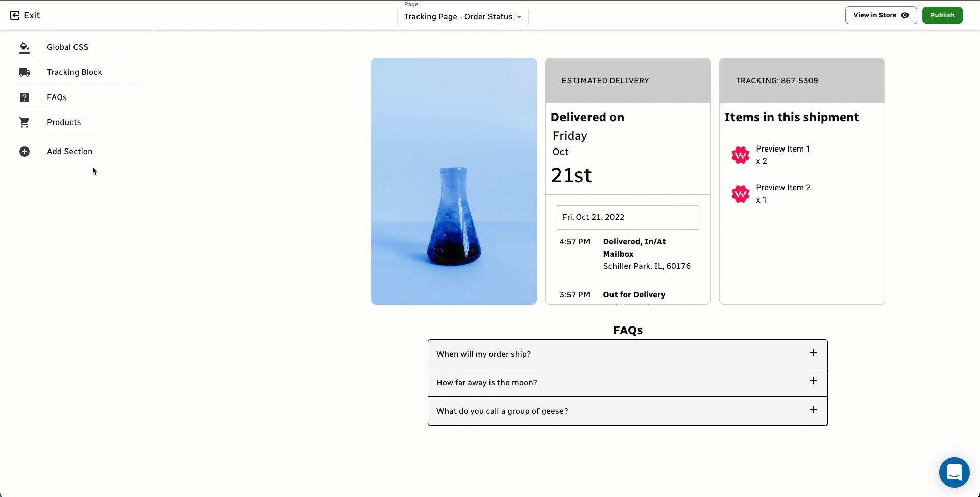980x497 pixels.
Task: Click the large '21st' date text
Action: 571,176
